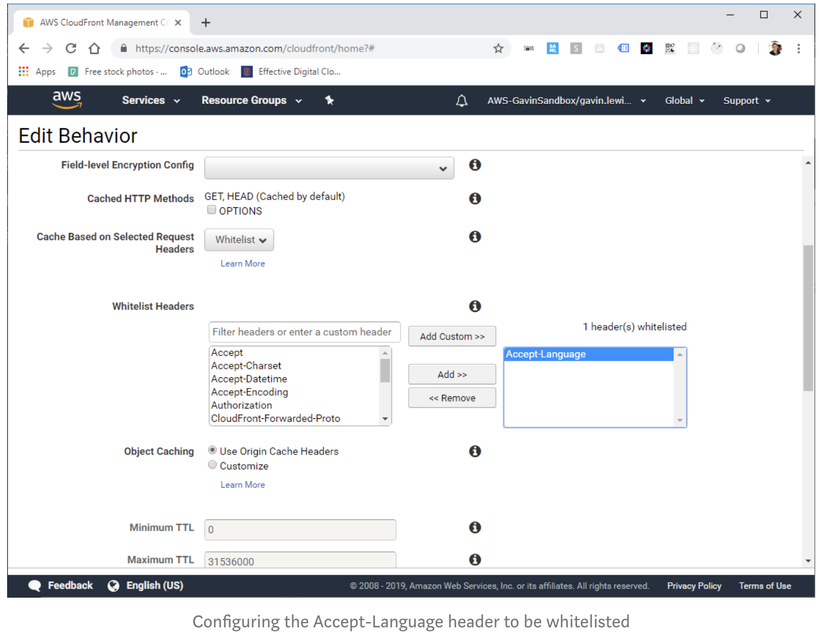Open the Outlook bookmark

(x=205, y=71)
